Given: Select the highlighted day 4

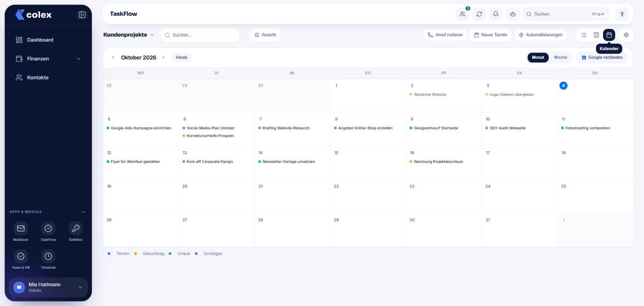Looking at the screenshot, I should coord(563,86).
